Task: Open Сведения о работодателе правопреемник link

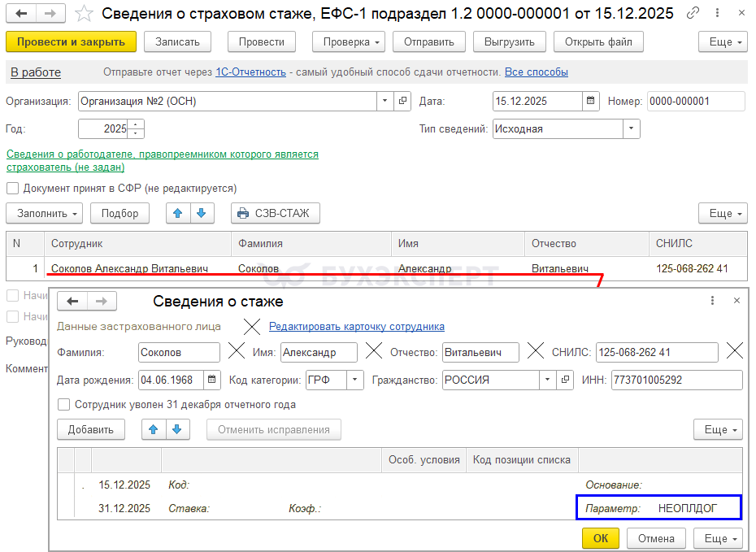Action: click(x=163, y=160)
